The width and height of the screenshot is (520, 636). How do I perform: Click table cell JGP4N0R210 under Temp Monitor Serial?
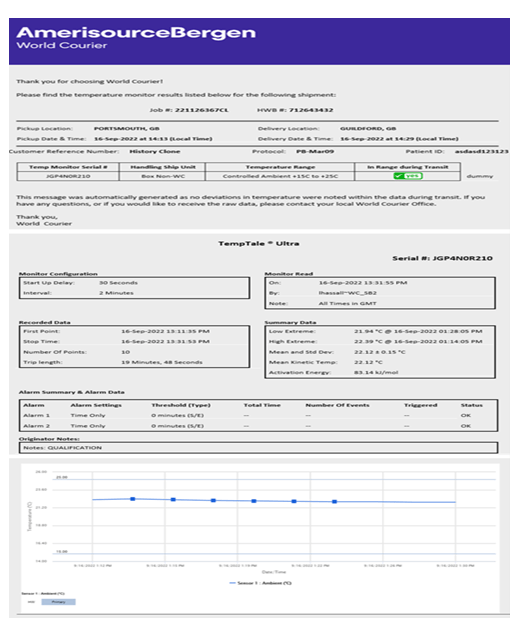tap(68, 176)
